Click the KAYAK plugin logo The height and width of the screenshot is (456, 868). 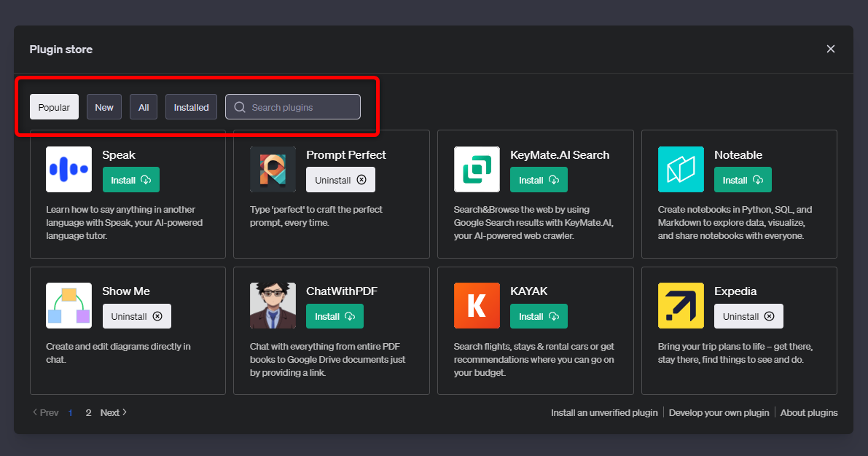477,305
